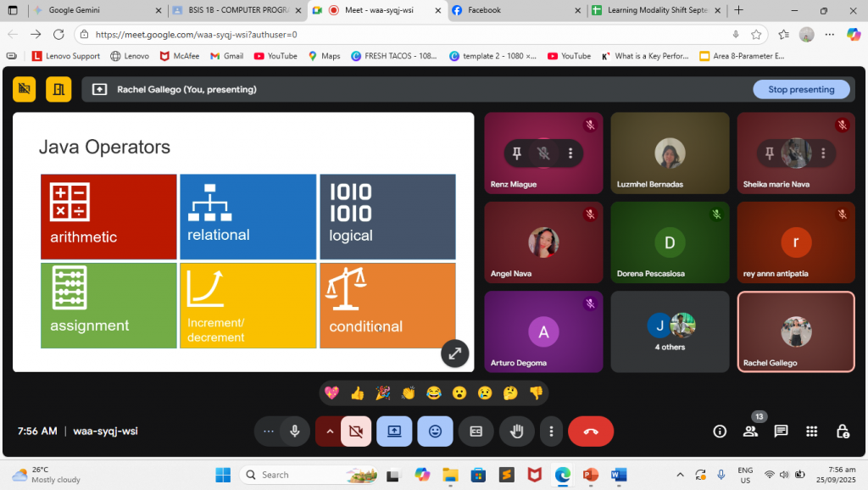Open the three-dot more options menu
The image size is (868, 490).
point(552,431)
